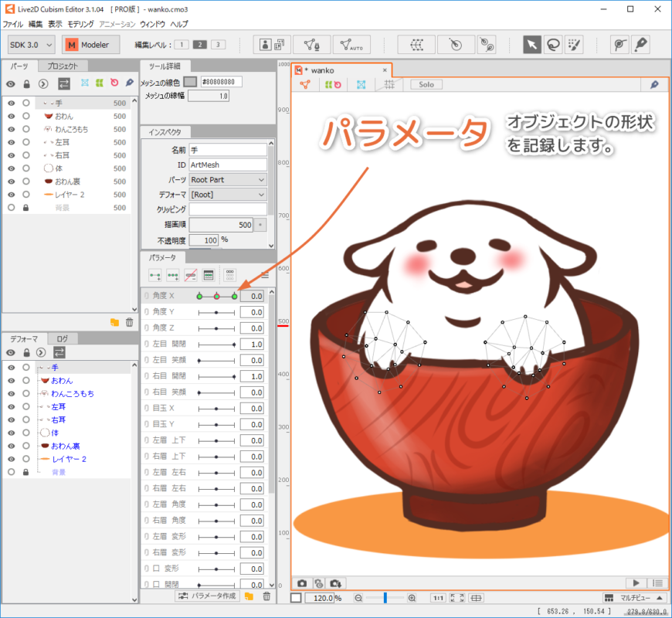Open the 編集 menu
The height and width of the screenshot is (618, 672).
pos(36,24)
